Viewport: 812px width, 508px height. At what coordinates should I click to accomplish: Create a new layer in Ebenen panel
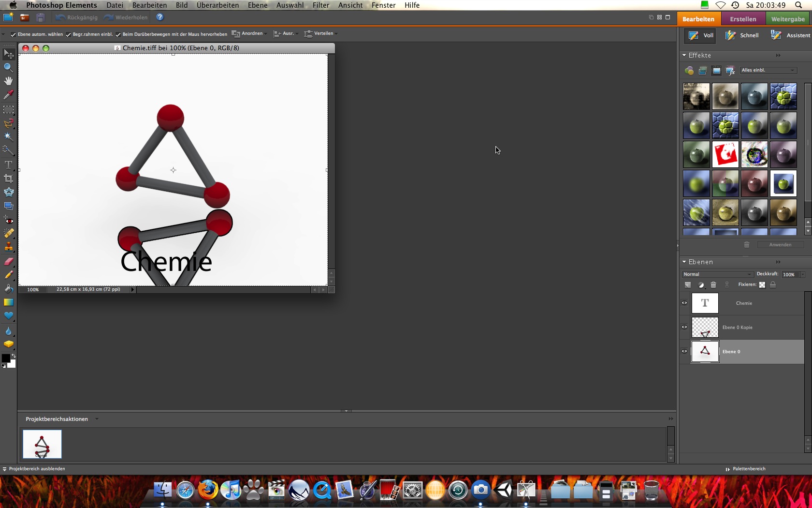click(688, 285)
